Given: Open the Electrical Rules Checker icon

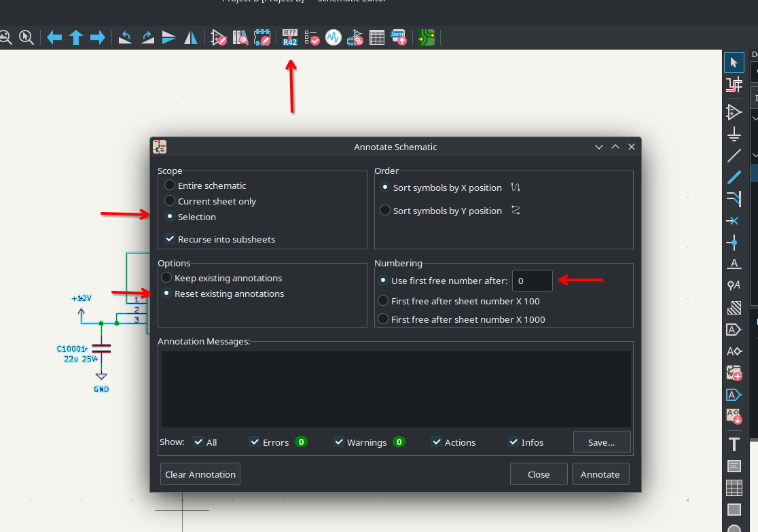Looking at the screenshot, I should (x=312, y=37).
